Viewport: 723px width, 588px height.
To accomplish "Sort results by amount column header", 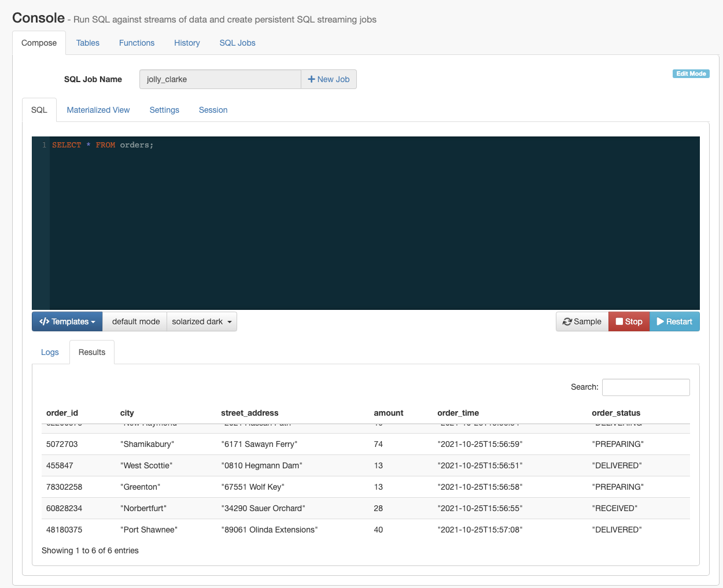I will [388, 413].
